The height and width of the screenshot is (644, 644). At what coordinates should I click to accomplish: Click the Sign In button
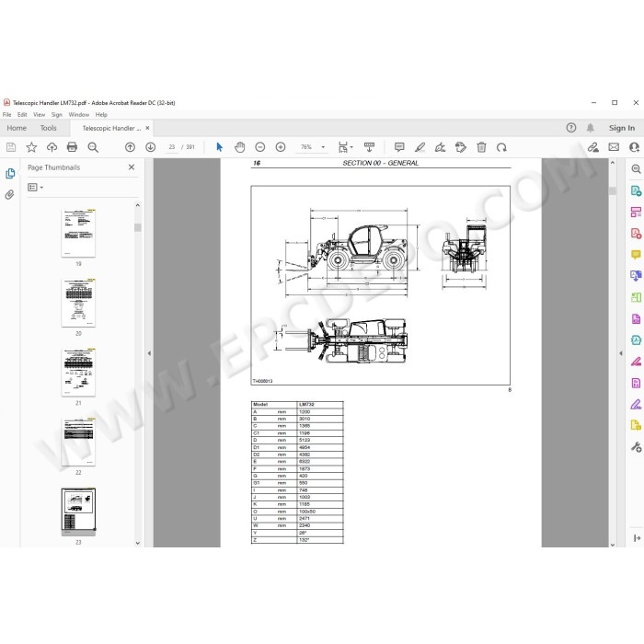[621, 128]
